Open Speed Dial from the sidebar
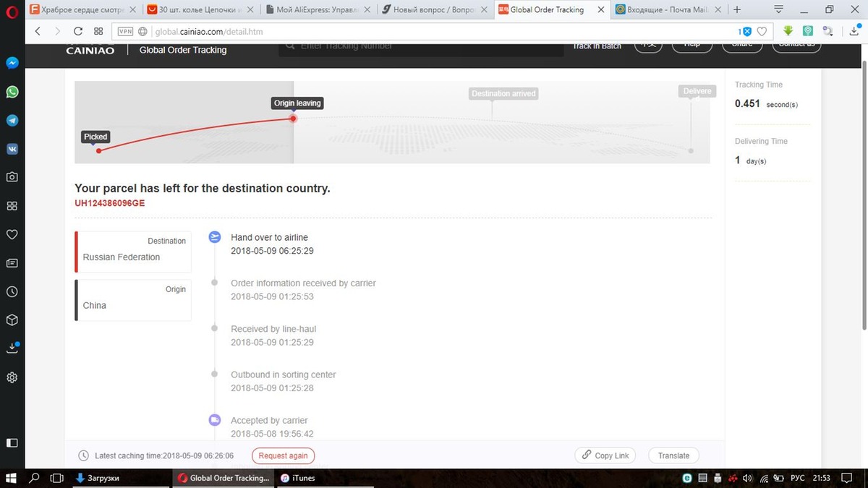Screen dimensions: 868x488 click(12, 206)
